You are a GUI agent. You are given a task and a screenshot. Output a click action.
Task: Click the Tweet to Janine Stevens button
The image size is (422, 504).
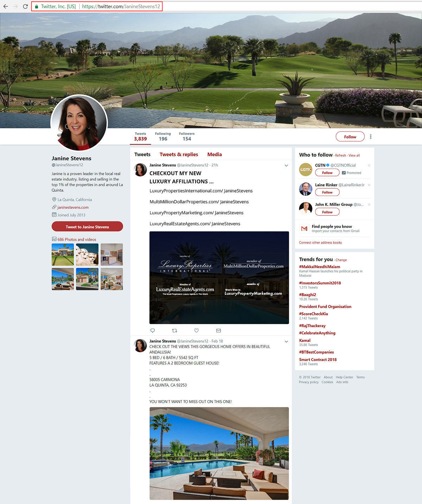coord(87,227)
